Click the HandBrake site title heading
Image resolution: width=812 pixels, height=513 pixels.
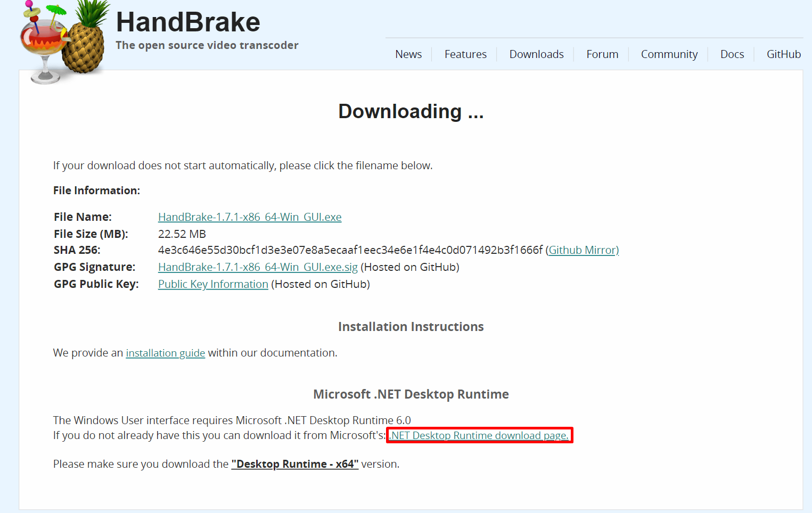coord(188,22)
